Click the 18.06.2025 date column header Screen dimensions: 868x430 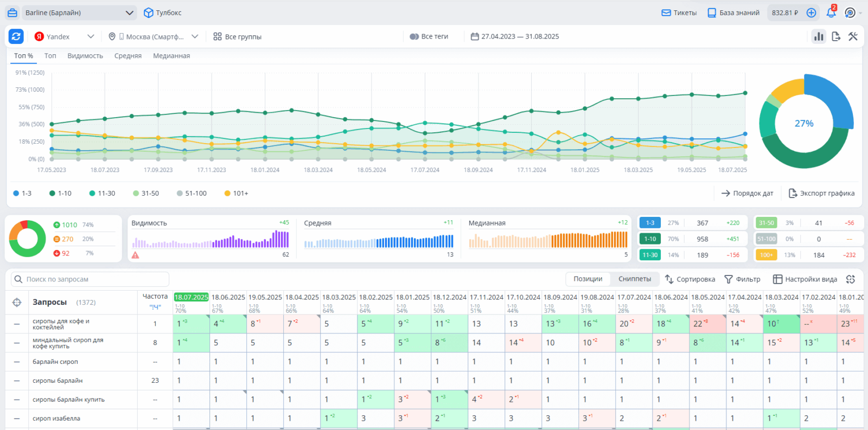pos(228,297)
